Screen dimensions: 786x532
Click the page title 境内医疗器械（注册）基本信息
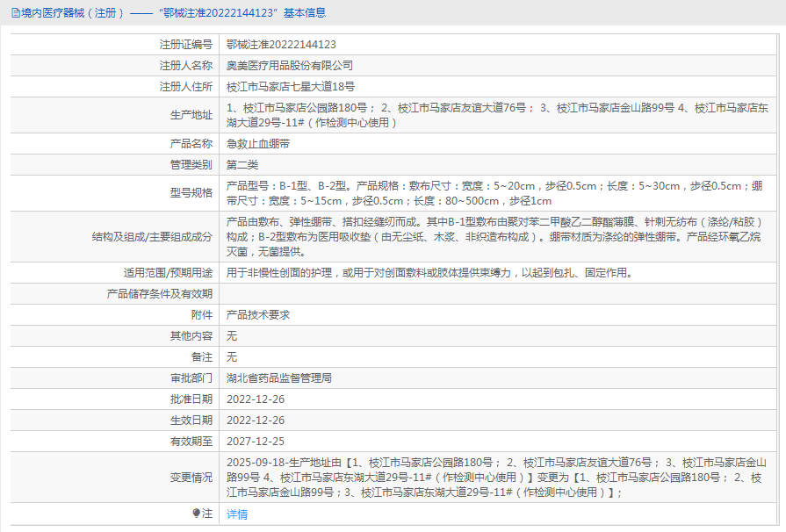click(x=173, y=13)
